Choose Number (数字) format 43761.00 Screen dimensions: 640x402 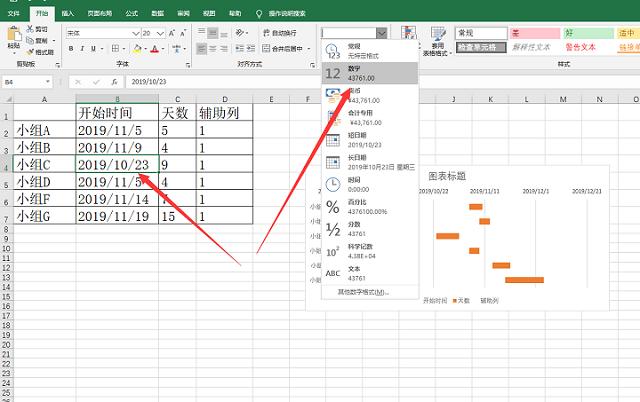(370, 73)
